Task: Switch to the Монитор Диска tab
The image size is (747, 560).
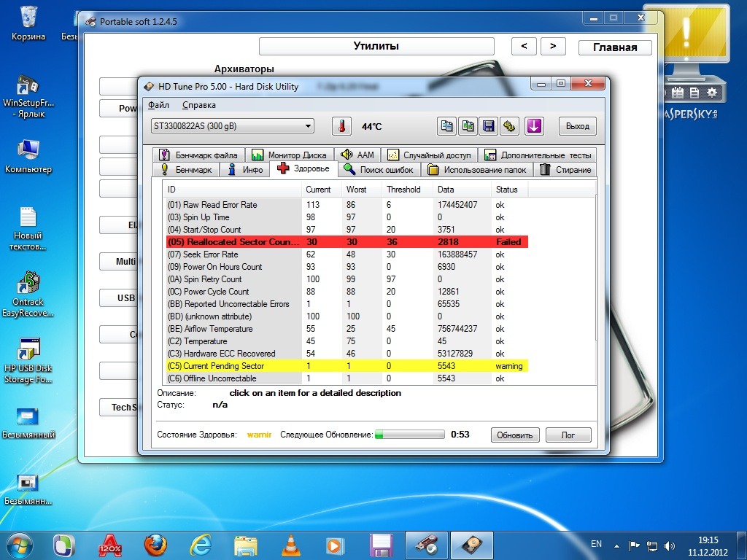Action: [x=289, y=155]
